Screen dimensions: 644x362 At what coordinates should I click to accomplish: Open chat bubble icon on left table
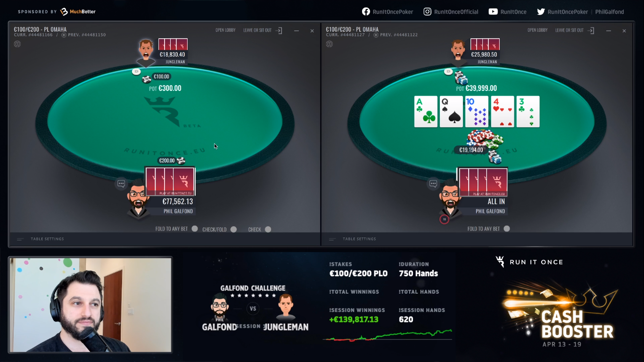[x=121, y=184]
